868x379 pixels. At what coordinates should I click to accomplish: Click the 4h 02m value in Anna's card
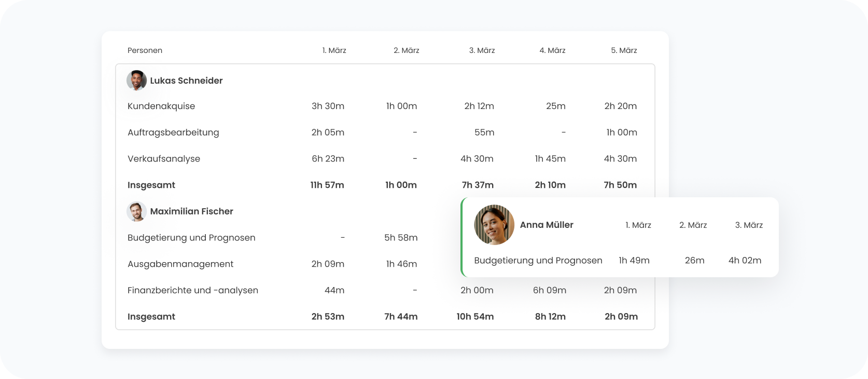tap(745, 261)
